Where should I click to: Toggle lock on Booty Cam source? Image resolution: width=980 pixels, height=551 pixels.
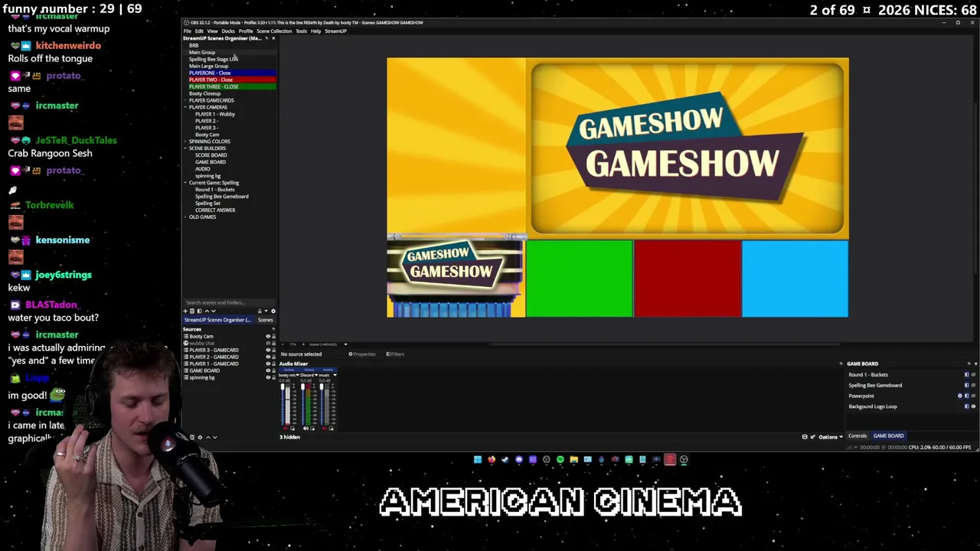pyautogui.click(x=273, y=336)
